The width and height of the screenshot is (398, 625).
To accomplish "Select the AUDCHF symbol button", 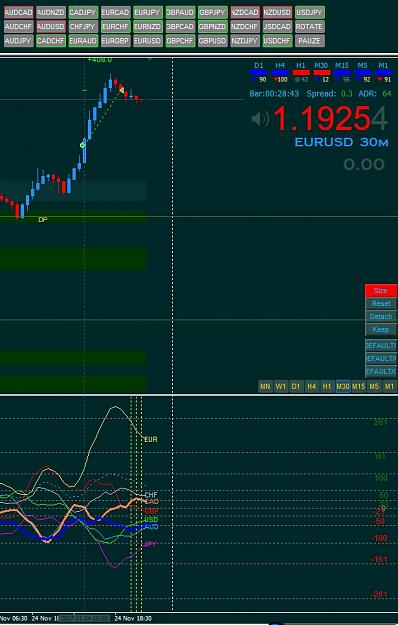I will pyautogui.click(x=18, y=27).
